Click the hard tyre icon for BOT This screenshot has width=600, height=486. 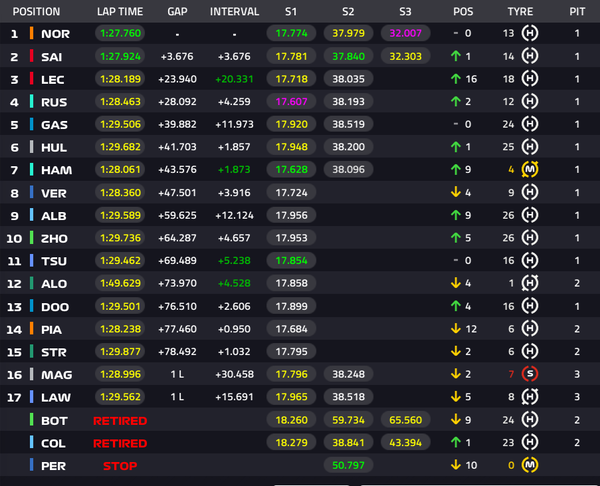pyautogui.click(x=530, y=420)
